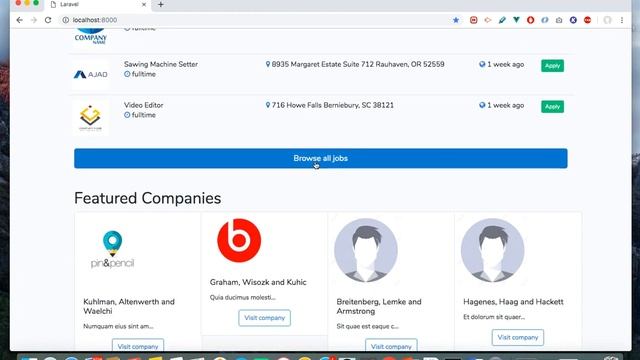Open the Sawing Machine Setter job title

pos(161,64)
